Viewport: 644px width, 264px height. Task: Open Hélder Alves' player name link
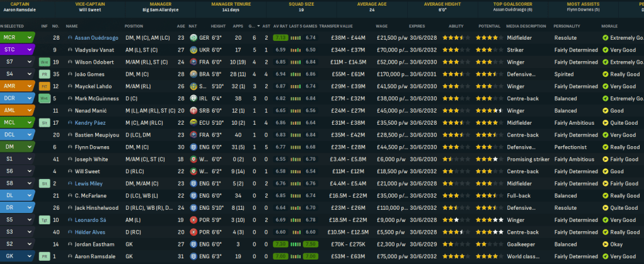pos(89,232)
